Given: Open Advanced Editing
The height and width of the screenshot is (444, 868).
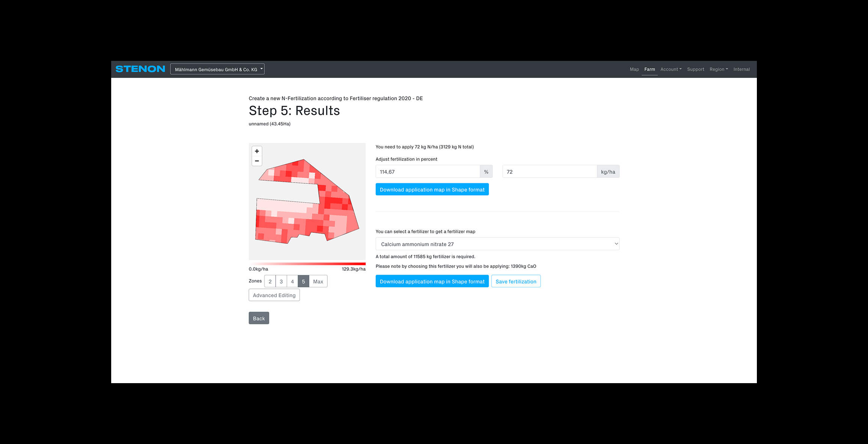Looking at the screenshot, I should pyautogui.click(x=274, y=295).
